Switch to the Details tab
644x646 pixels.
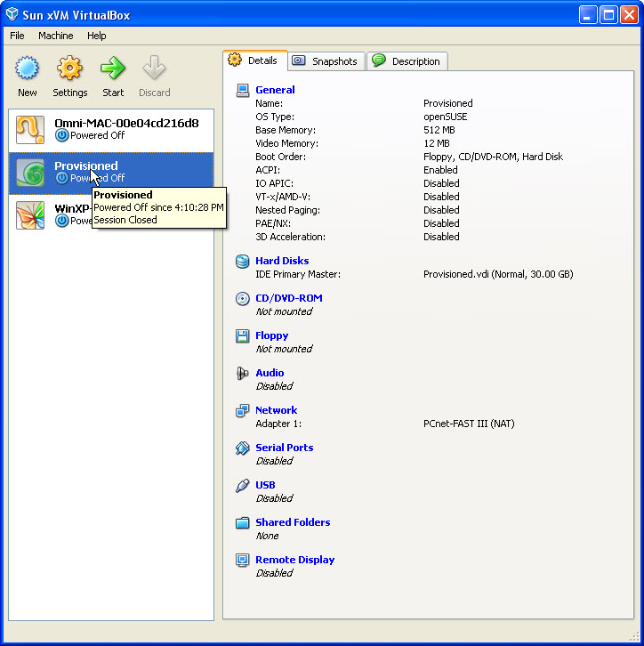(255, 61)
